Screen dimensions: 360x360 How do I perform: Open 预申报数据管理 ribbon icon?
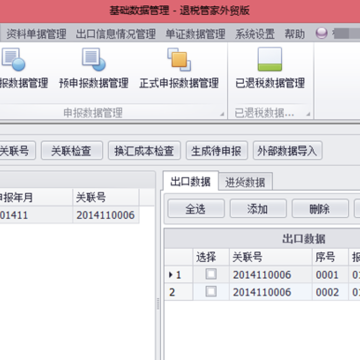94,68
